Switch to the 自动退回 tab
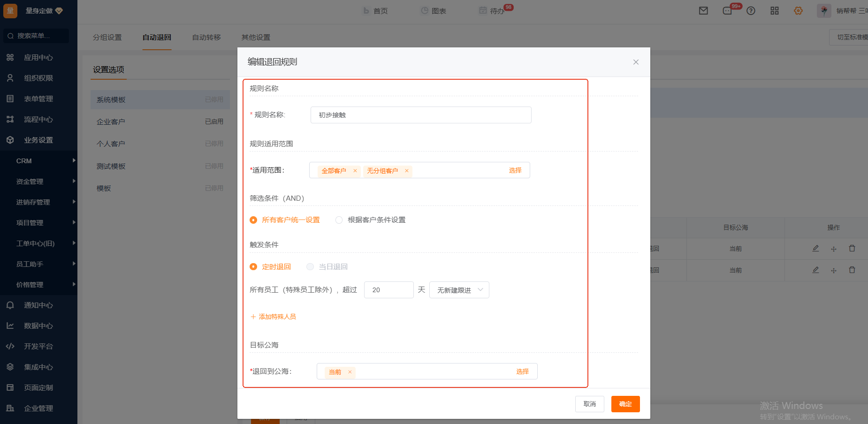868x424 pixels. click(x=157, y=37)
